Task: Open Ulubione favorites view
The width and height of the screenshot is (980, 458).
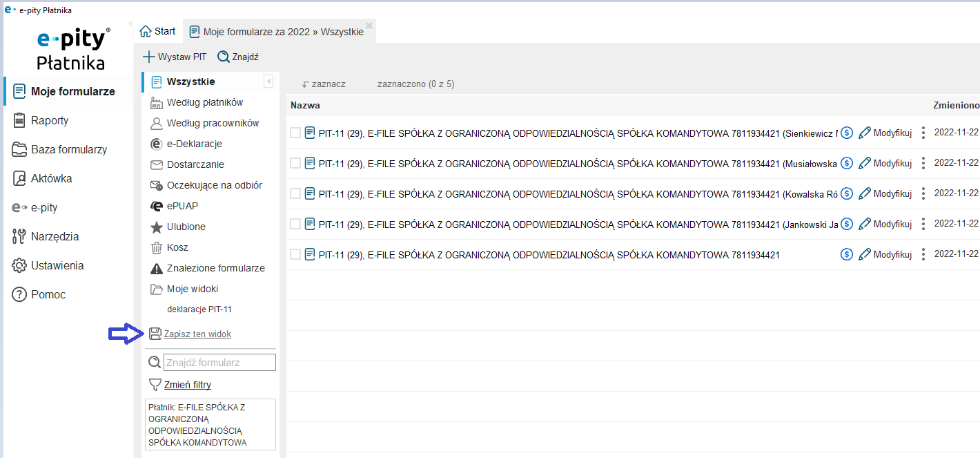Action: coord(177,227)
